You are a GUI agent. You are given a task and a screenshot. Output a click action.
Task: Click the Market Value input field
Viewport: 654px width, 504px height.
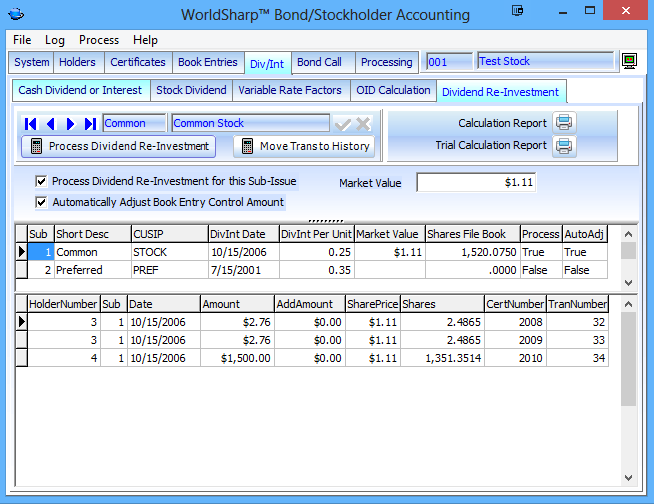click(x=478, y=183)
